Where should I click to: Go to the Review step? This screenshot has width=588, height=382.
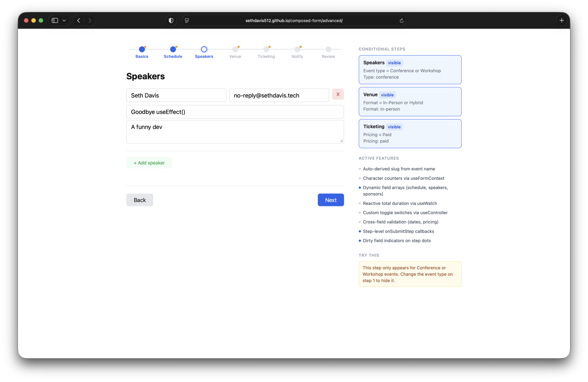[328, 52]
